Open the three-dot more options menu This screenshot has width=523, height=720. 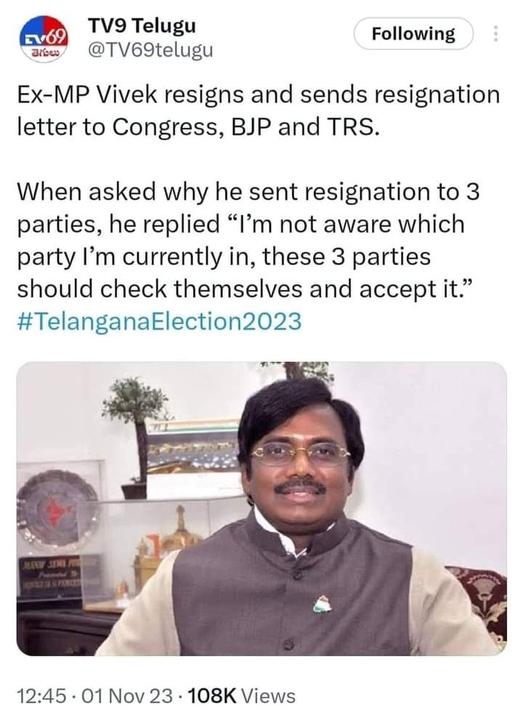point(495,34)
